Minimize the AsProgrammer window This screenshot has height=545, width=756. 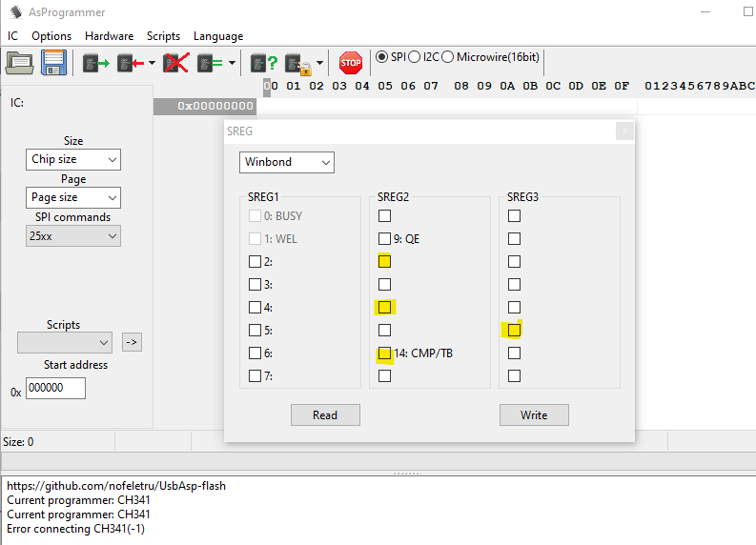tap(705, 12)
